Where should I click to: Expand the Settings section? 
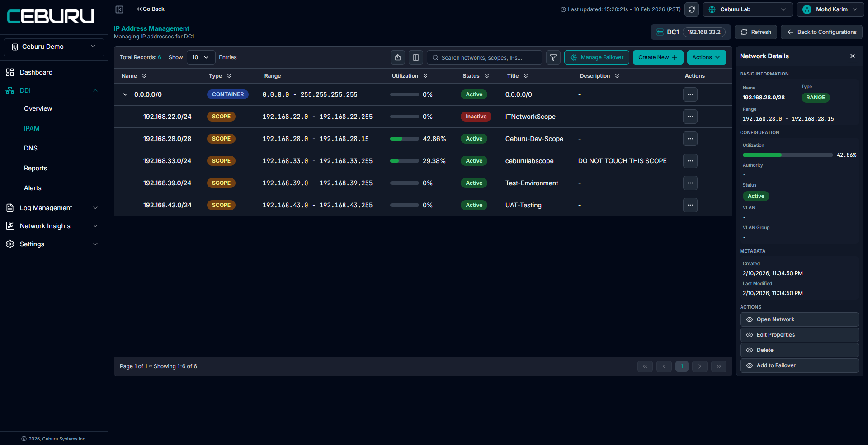pos(95,244)
